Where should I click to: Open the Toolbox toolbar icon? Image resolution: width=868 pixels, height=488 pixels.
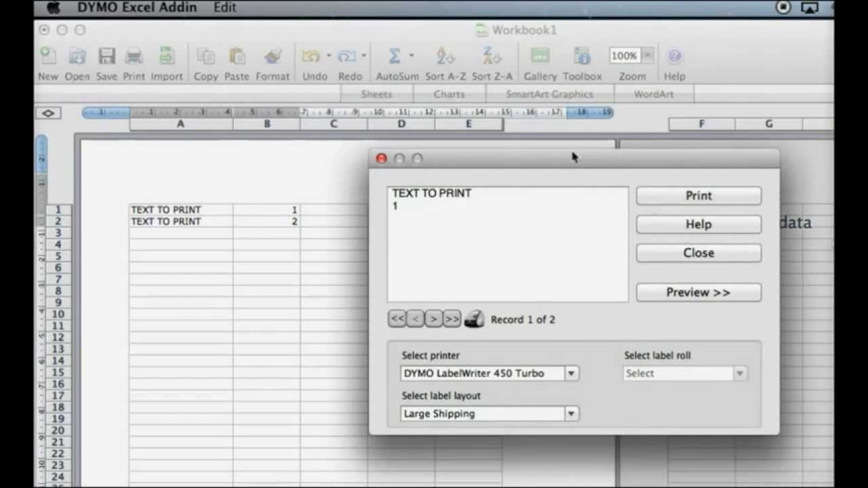582,56
